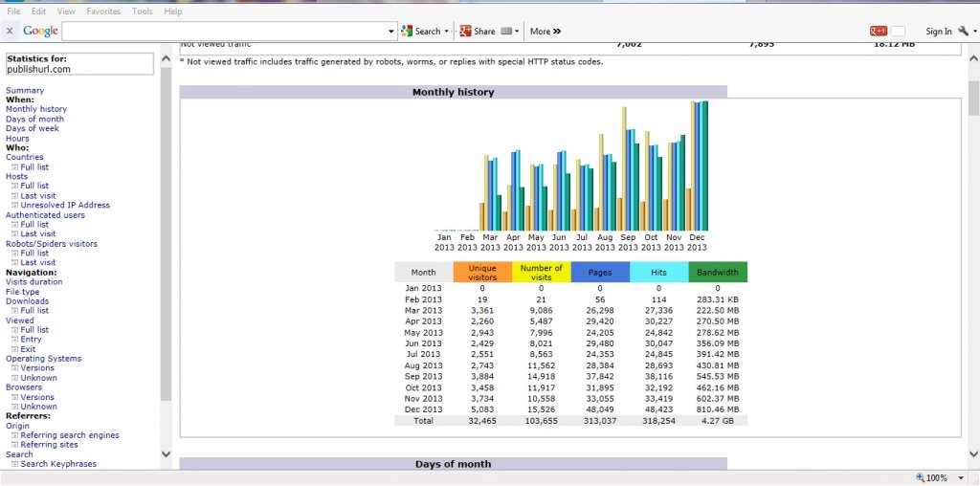This screenshot has height=486, width=980.
Task: Open Full list icon under Robots/Spiders visitors
Action: (x=15, y=253)
